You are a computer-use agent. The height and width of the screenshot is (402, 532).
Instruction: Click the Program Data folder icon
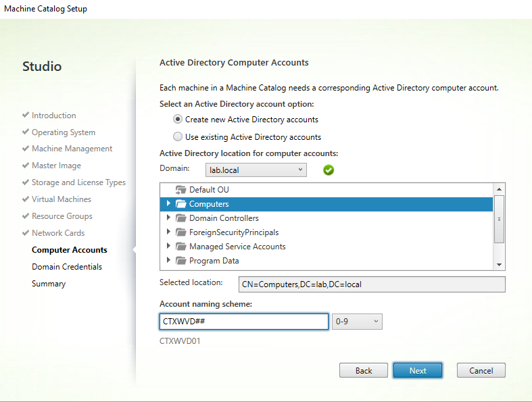[x=181, y=261]
